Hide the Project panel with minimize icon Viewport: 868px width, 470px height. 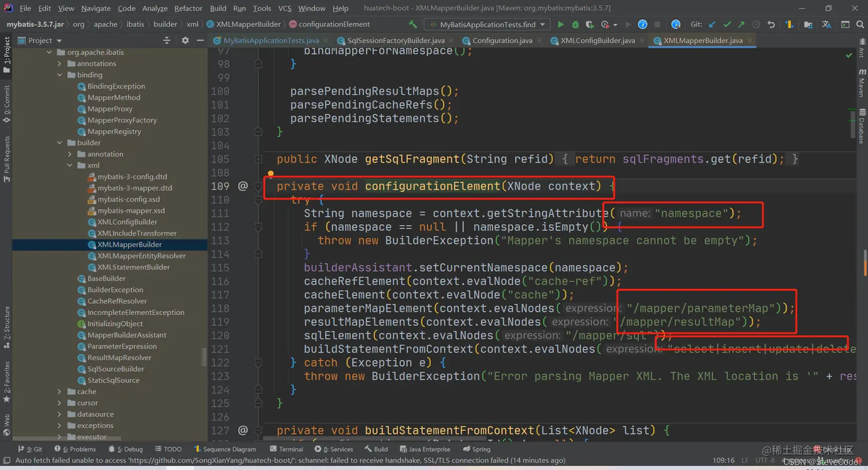200,40
